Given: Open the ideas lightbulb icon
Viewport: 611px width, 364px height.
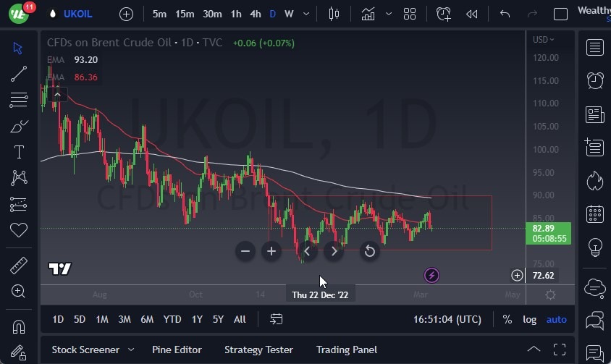Looking at the screenshot, I should [x=595, y=247].
